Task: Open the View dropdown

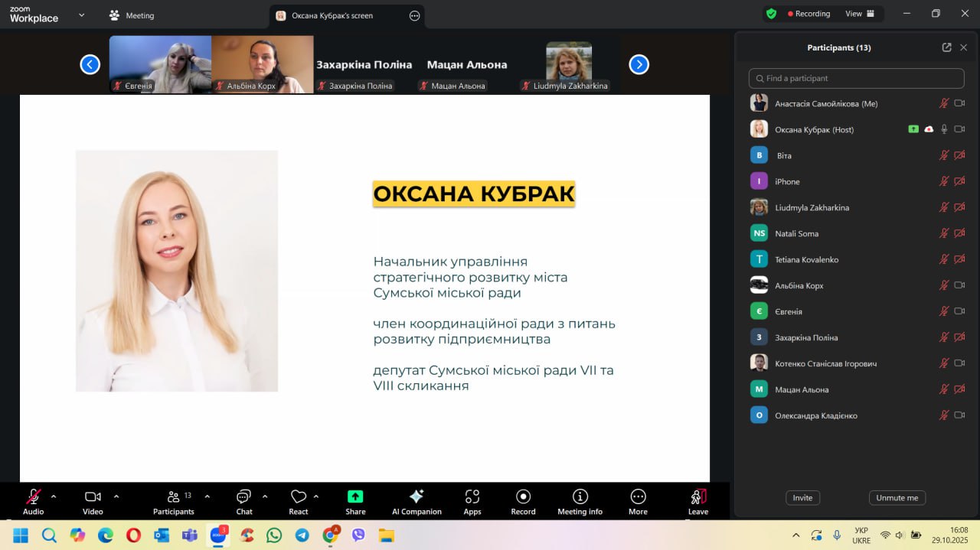Action: point(860,14)
